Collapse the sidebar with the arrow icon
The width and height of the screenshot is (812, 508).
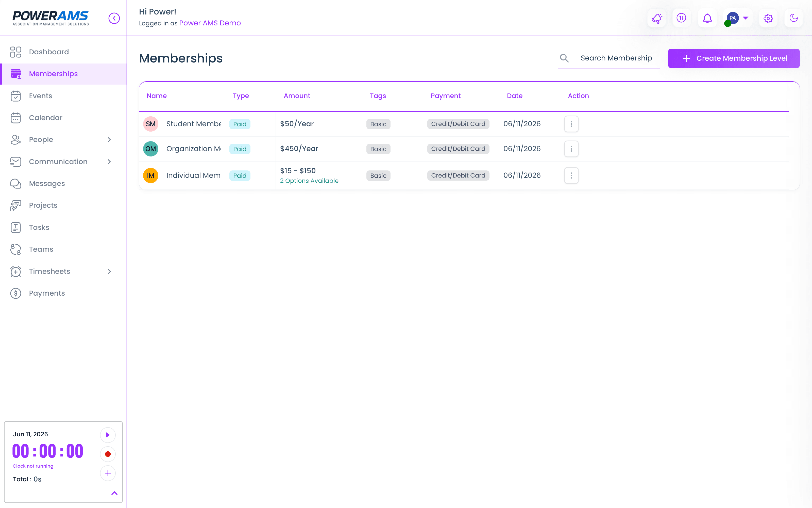(114, 18)
